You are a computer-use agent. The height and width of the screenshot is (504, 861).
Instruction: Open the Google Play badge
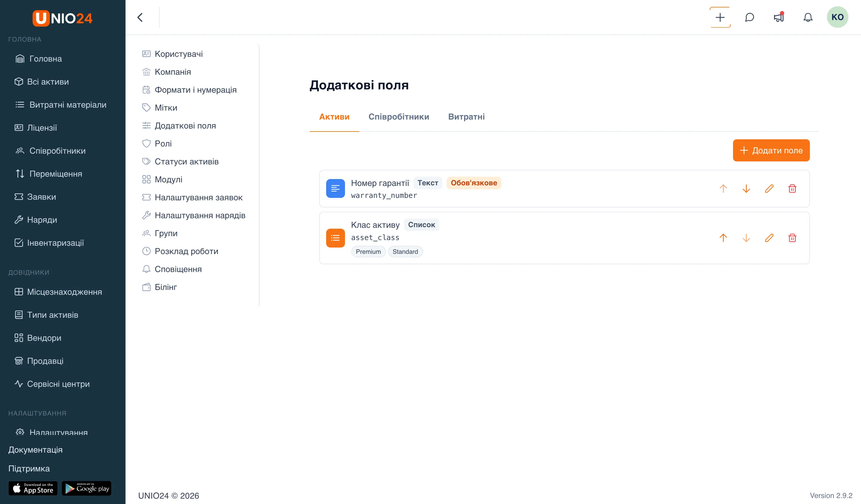click(x=86, y=488)
